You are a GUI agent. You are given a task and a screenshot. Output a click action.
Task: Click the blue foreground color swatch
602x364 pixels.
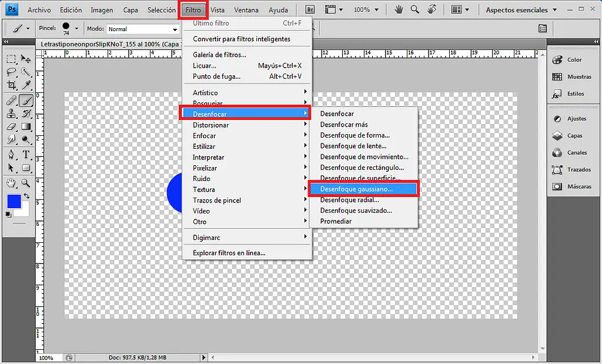[14, 201]
